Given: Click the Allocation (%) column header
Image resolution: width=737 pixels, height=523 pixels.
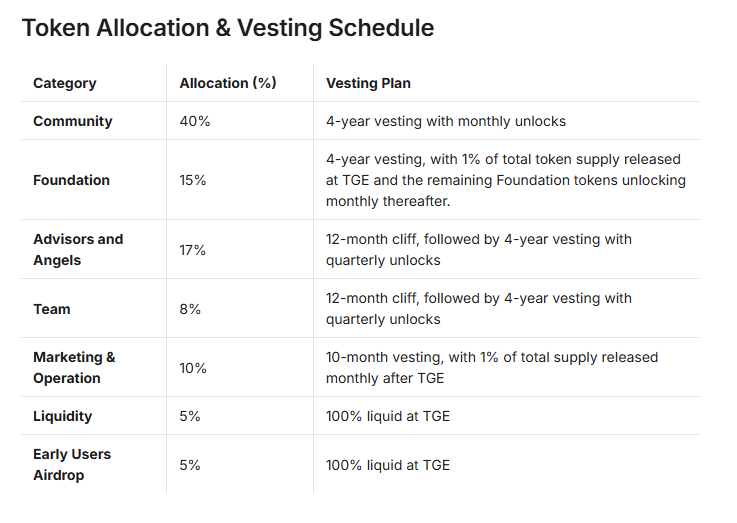Looking at the screenshot, I should coord(227,83).
